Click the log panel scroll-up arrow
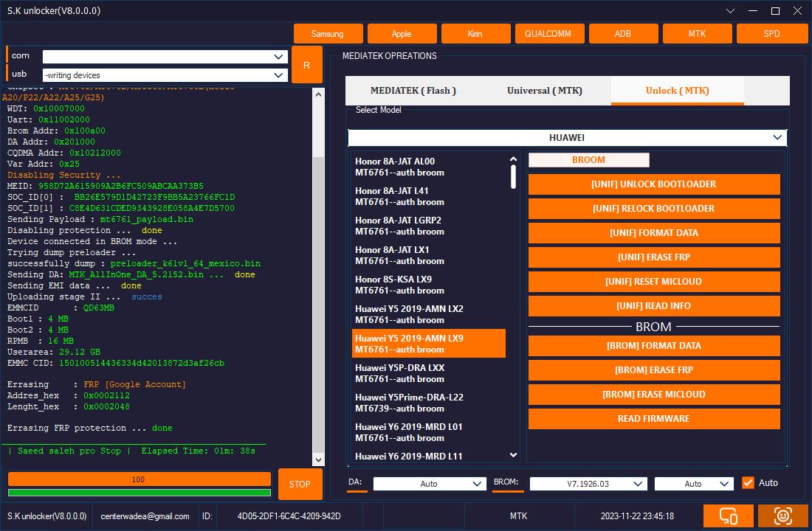 [318, 94]
